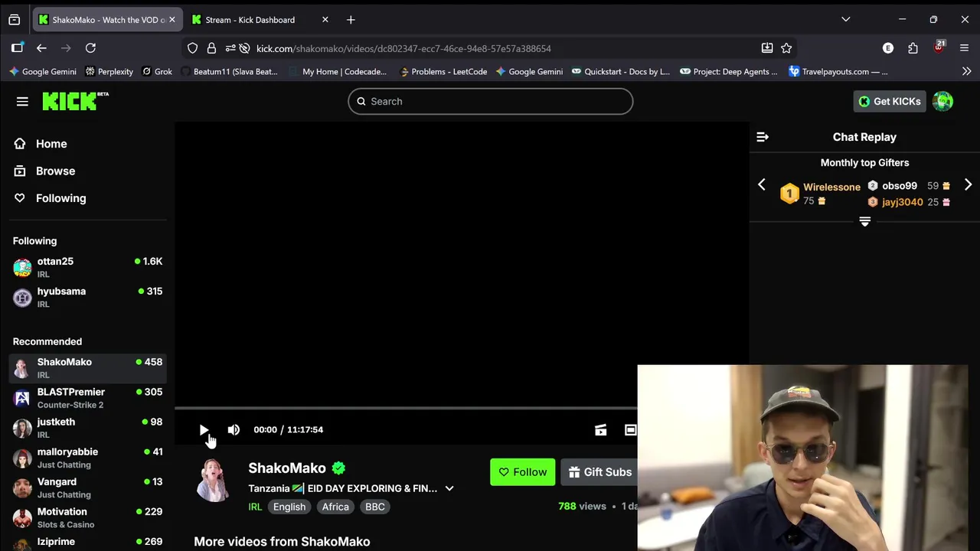The width and height of the screenshot is (980, 551).
Task: Select the BBC tag
Action: (375, 507)
